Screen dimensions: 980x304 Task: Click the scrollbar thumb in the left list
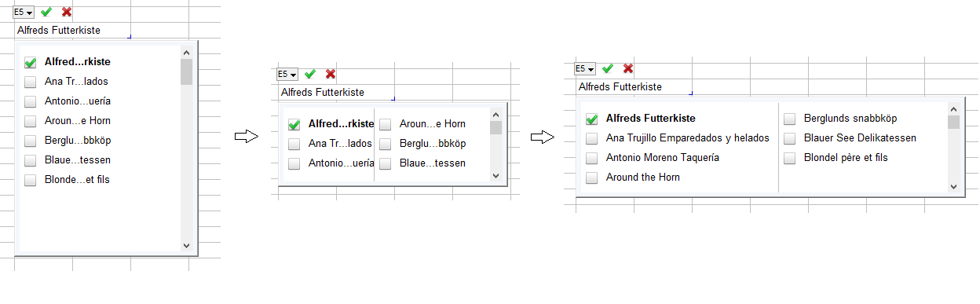point(186,71)
